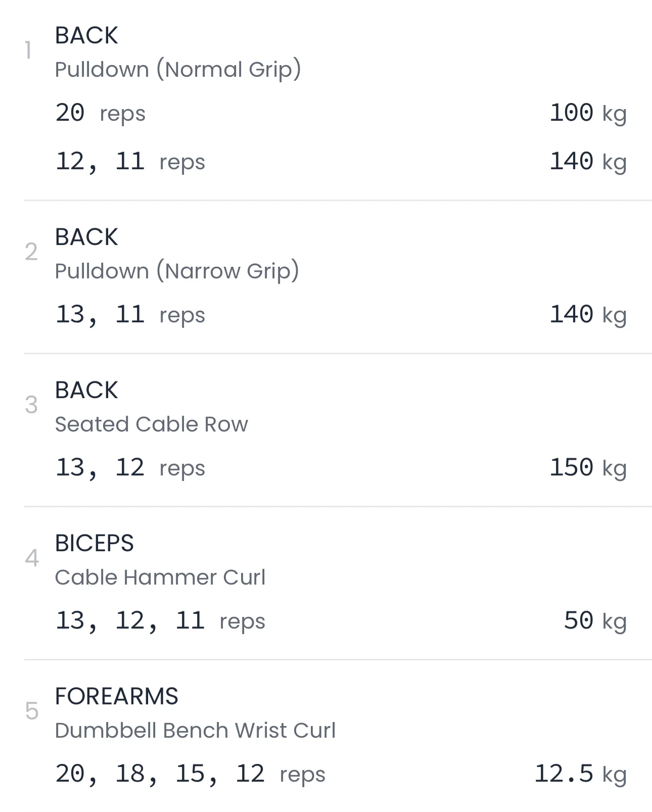Select the 12, 11 reps set row
The image size is (652, 812).
click(130, 162)
